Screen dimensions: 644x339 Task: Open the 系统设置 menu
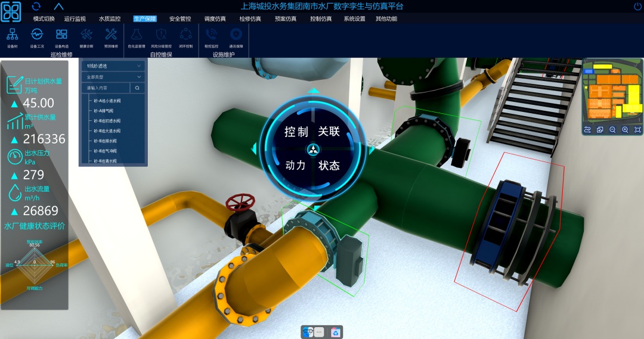tap(354, 18)
